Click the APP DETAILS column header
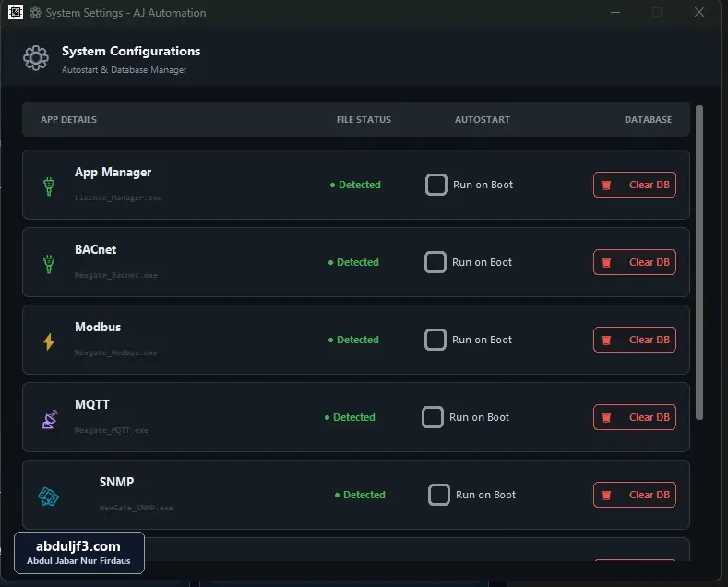Screen dimensions: 728x587 (x=68, y=119)
